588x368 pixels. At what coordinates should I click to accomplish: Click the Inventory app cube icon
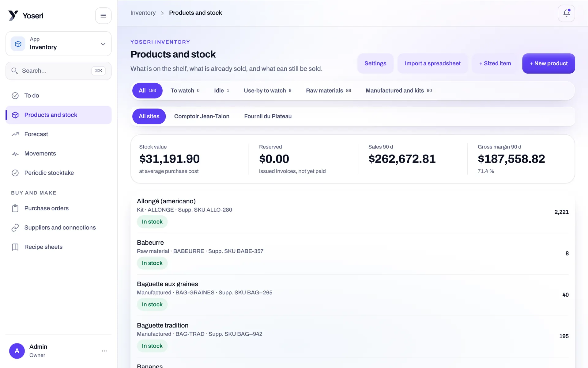18,44
